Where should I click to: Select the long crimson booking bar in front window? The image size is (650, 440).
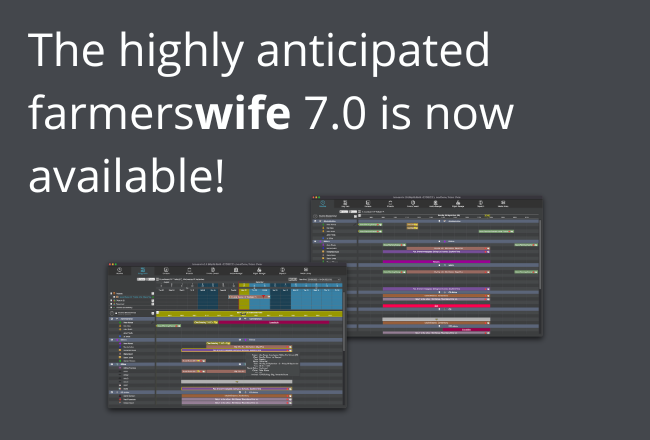point(273,322)
